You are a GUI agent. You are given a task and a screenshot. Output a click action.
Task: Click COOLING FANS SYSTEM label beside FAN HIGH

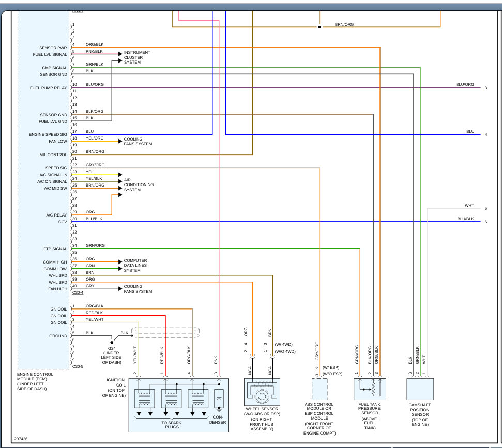(x=138, y=289)
